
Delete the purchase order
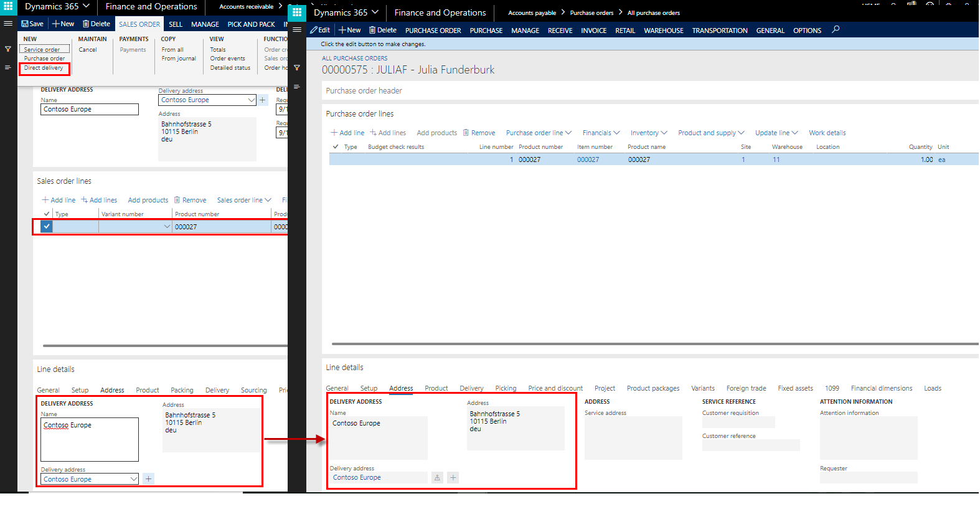[383, 30]
